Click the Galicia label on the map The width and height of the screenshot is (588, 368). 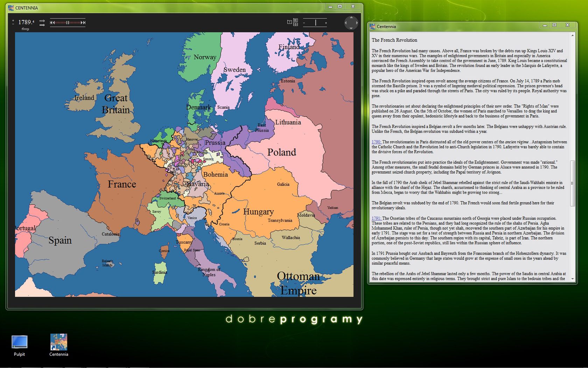pyautogui.click(x=283, y=184)
